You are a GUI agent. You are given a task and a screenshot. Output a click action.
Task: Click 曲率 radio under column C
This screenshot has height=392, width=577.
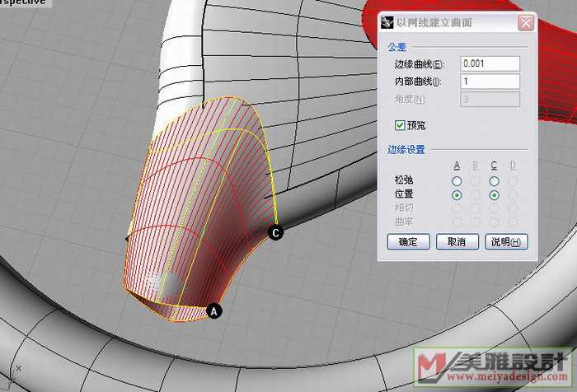pos(494,222)
